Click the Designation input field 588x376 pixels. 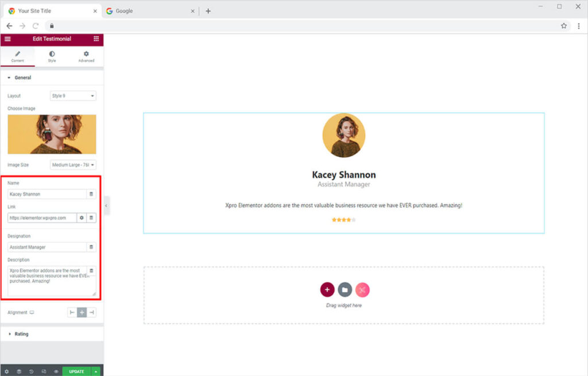(x=47, y=247)
